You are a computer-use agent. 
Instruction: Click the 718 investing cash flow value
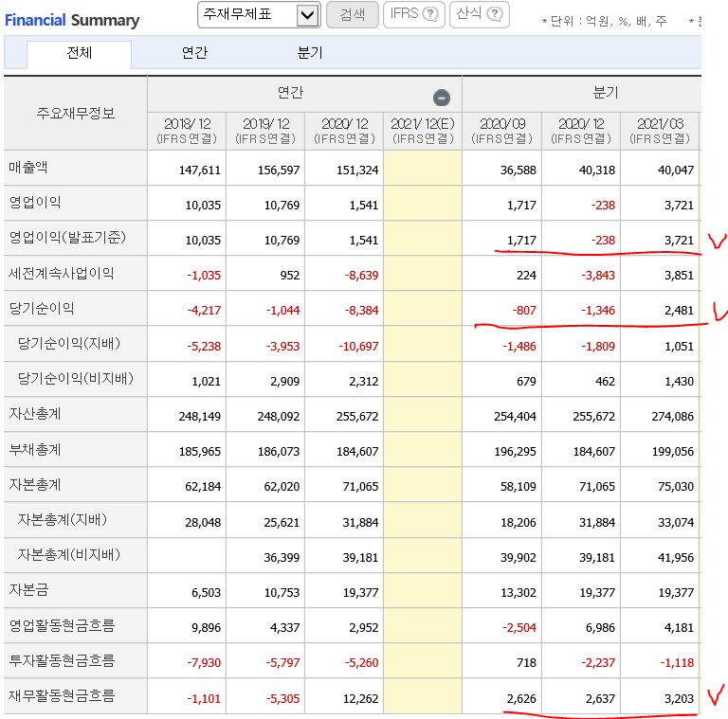pyautogui.click(x=526, y=663)
